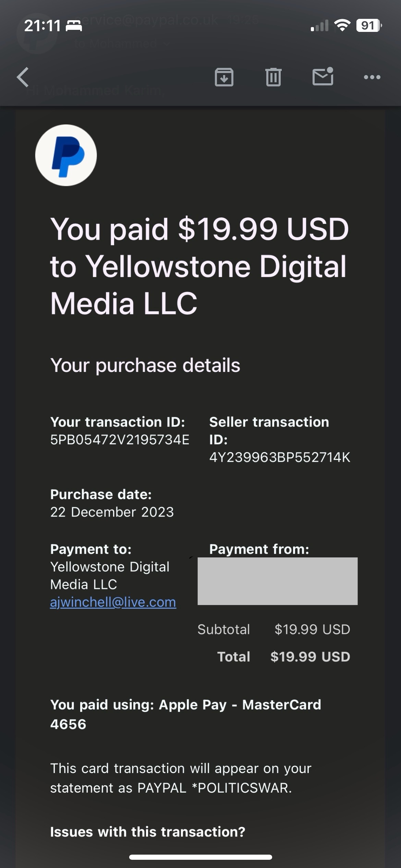
Task: Tap the sleep focus bed icon
Action: point(74,26)
